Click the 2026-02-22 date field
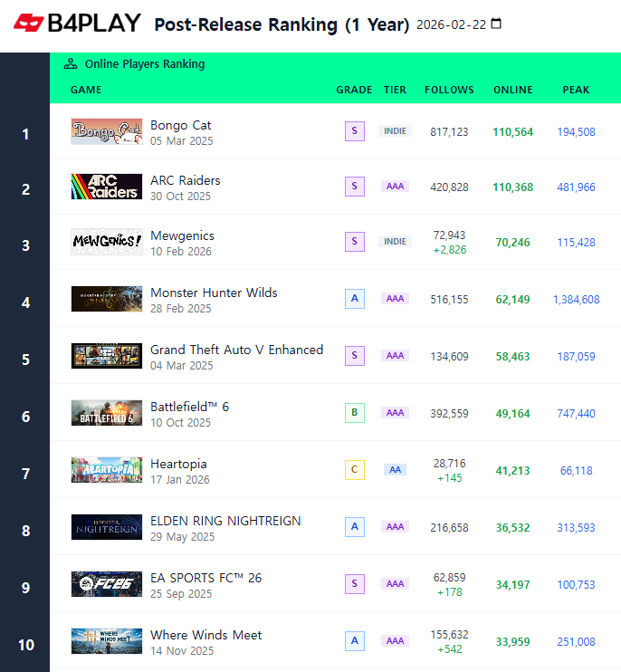This screenshot has height=672, width=621. point(451,24)
